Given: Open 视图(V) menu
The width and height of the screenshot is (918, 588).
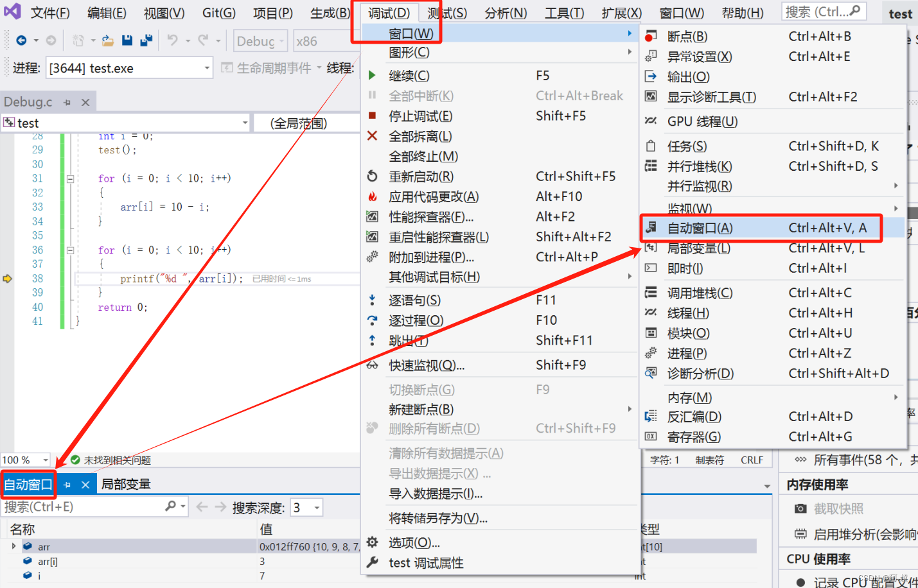Looking at the screenshot, I should coord(164,13).
